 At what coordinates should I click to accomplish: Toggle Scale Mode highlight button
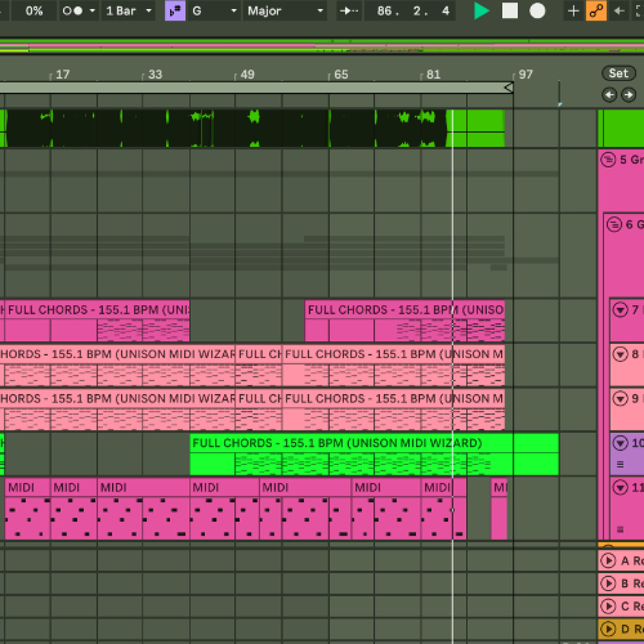pos(175,11)
